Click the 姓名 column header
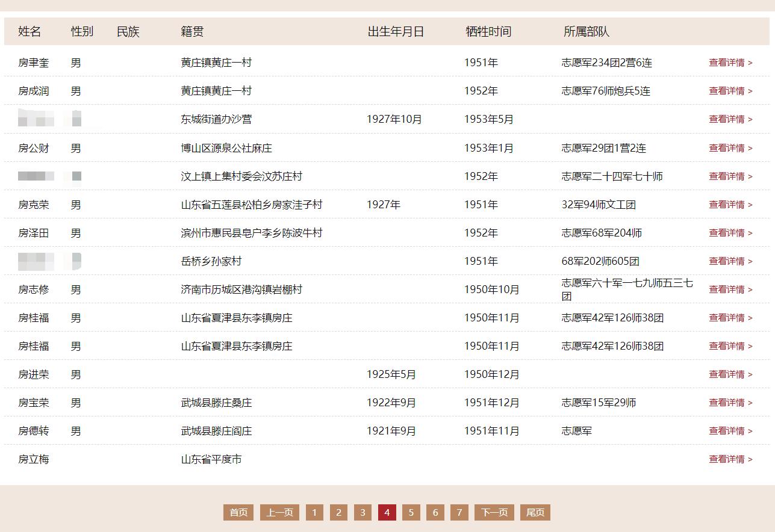Screen dimensions: 775x532 tap(30, 31)
